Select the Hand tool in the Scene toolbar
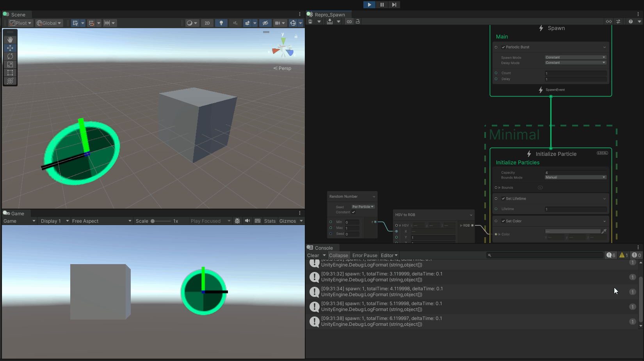Image resolution: width=644 pixels, height=361 pixels. pos(10,39)
